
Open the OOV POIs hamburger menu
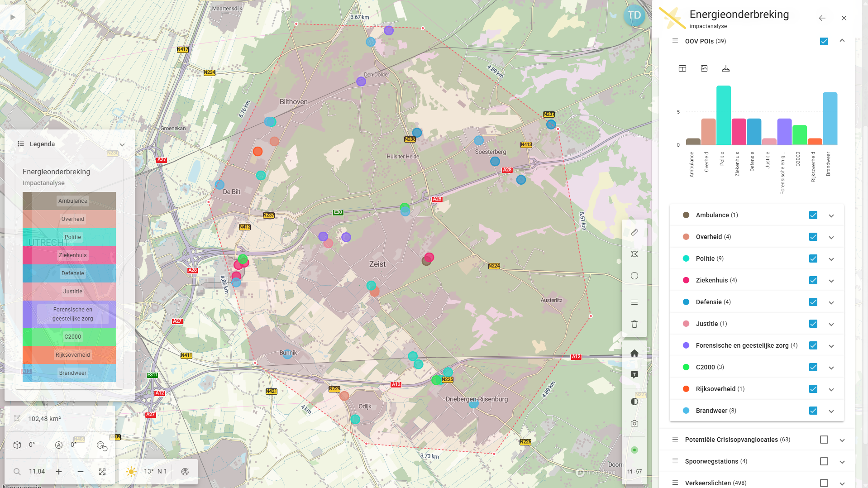point(675,41)
